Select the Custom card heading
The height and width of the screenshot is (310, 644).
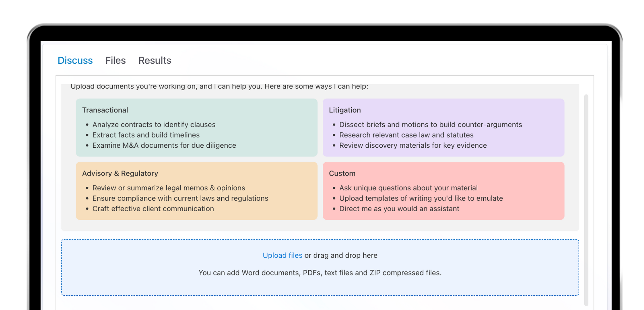point(342,174)
